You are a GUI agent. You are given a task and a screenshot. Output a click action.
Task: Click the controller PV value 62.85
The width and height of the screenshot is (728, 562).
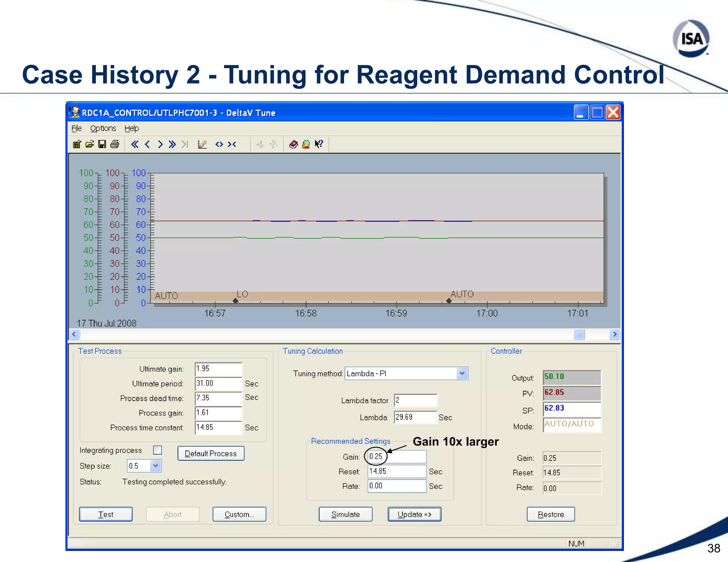pyautogui.click(x=572, y=393)
